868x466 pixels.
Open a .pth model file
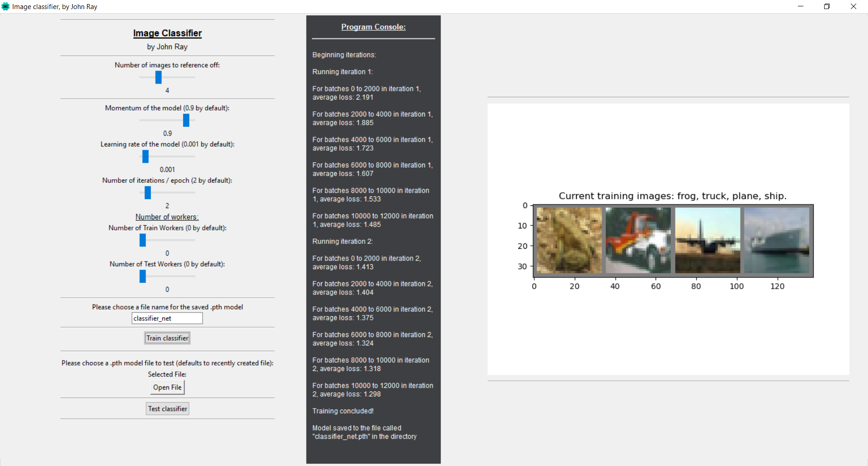click(x=167, y=387)
